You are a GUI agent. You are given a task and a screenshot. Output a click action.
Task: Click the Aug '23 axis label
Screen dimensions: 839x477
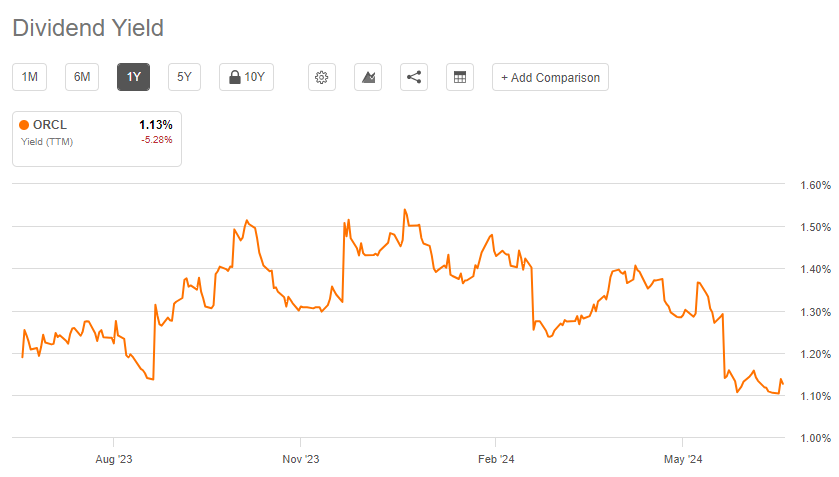click(113, 459)
